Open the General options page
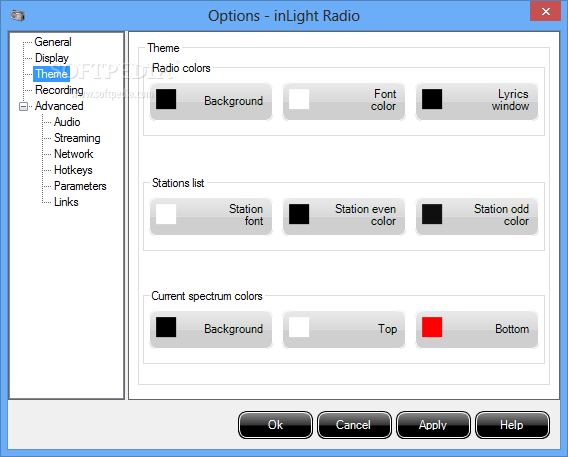This screenshot has width=568, height=457. [53, 42]
